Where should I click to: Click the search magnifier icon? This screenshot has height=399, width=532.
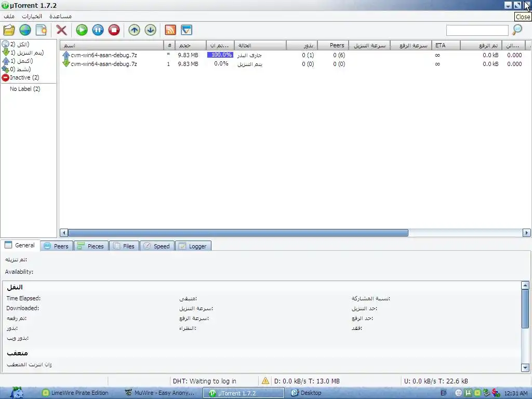click(x=517, y=30)
